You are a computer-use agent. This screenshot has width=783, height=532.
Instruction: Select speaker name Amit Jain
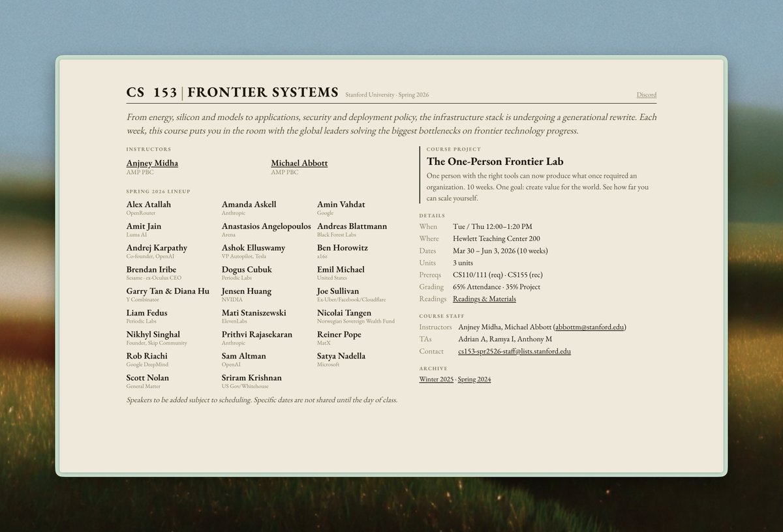[x=144, y=226]
